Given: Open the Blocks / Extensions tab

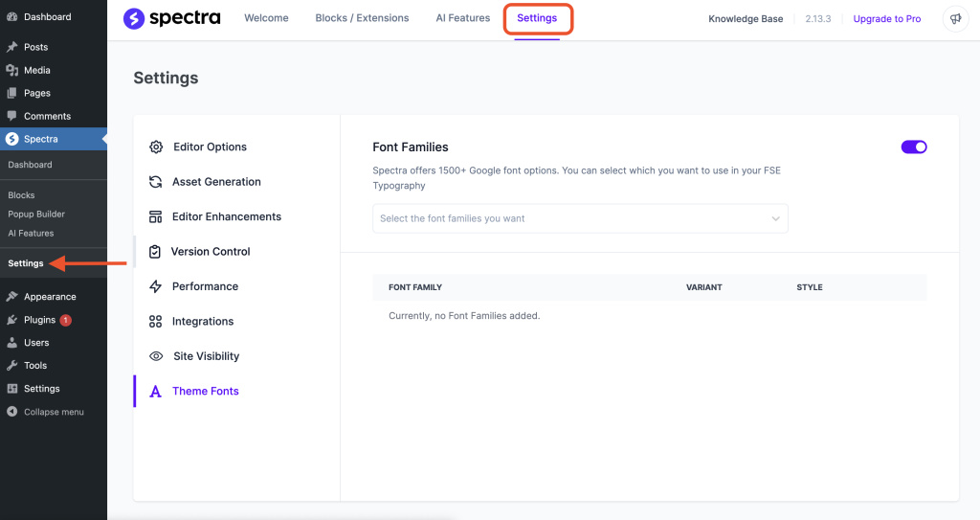Looking at the screenshot, I should (x=362, y=18).
